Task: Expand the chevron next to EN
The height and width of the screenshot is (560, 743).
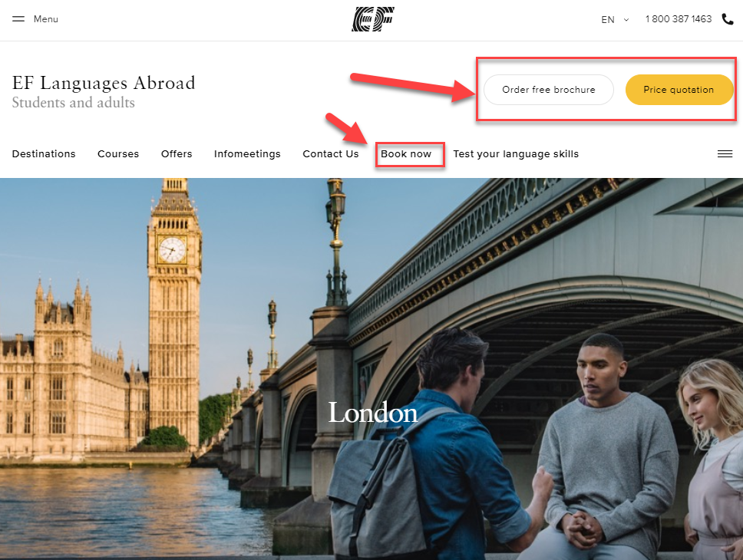Action: point(626,20)
